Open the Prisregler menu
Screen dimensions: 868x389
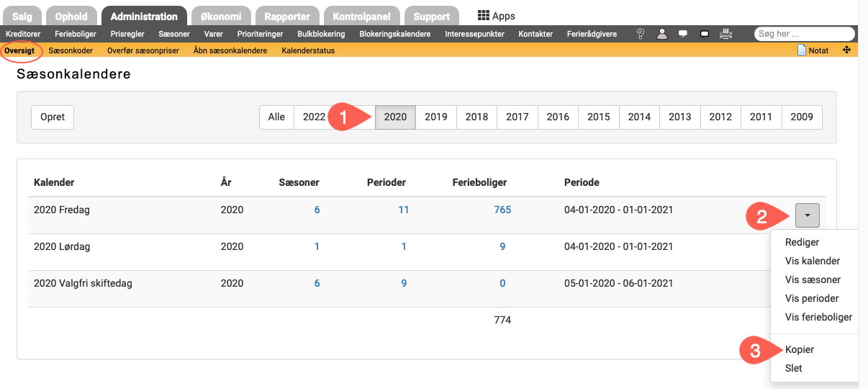click(127, 34)
